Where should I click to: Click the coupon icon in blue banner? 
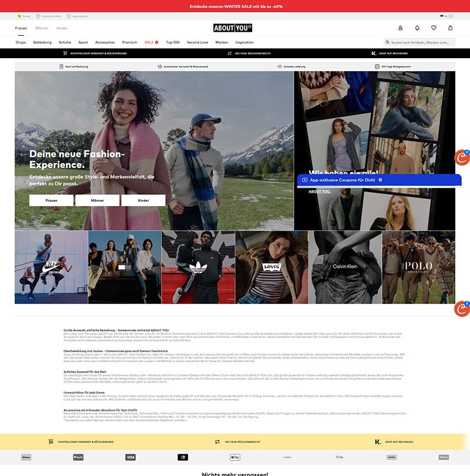click(x=305, y=180)
